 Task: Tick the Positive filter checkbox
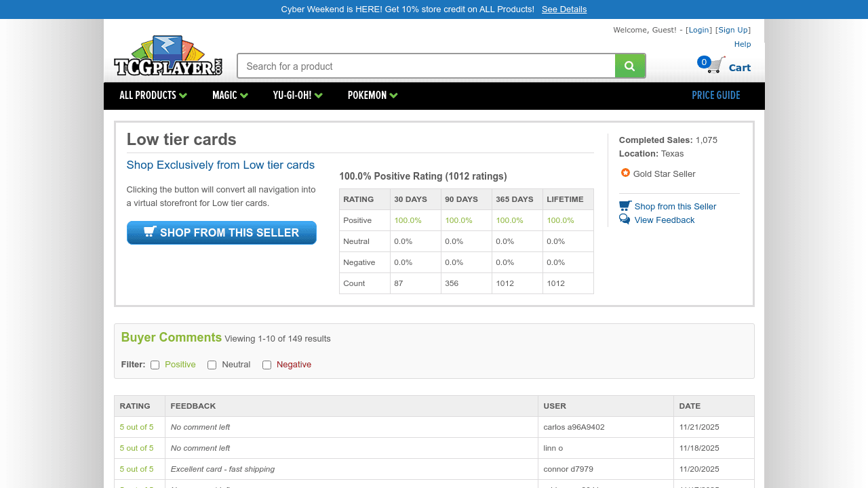(x=155, y=365)
